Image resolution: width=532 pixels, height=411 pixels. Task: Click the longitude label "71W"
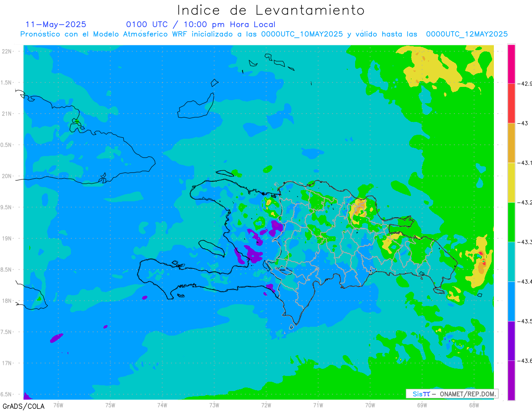tap(318, 405)
